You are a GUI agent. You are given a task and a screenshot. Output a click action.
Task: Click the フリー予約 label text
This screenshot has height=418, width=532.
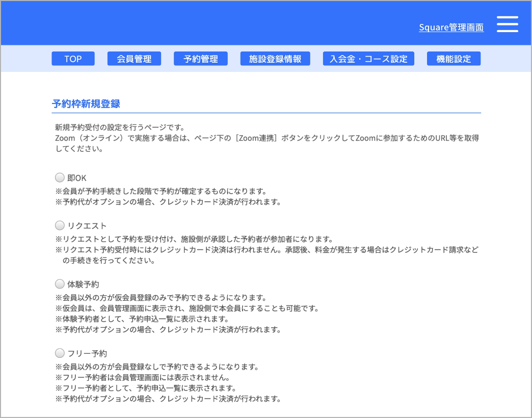pyautogui.click(x=87, y=353)
